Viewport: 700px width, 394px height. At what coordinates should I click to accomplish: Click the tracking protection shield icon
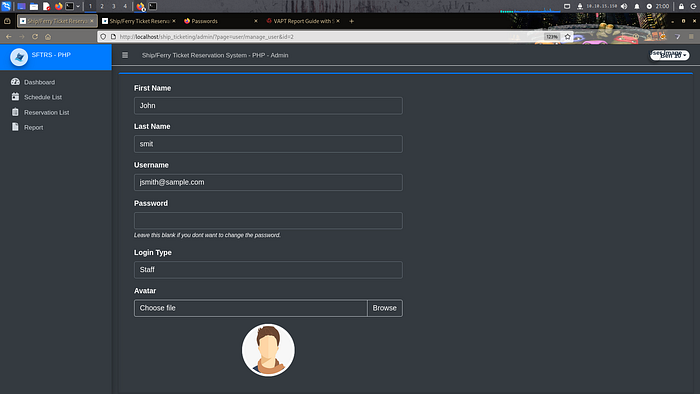(x=103, y=37)
